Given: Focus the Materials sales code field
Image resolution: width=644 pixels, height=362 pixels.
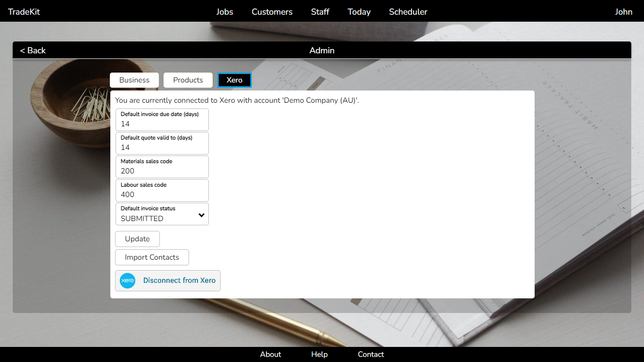Looking at the screenshot, I should pyautogui.click(x=162, y=167).
